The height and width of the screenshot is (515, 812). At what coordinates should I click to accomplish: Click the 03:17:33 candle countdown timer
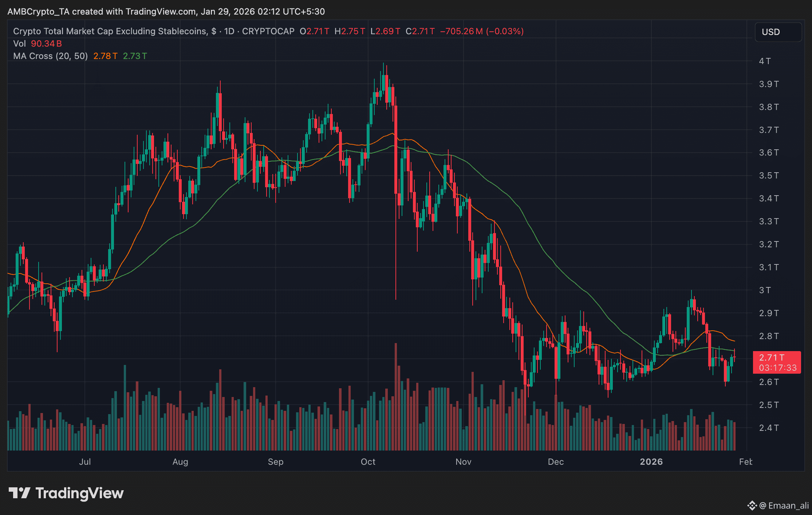tap(778, 368)
